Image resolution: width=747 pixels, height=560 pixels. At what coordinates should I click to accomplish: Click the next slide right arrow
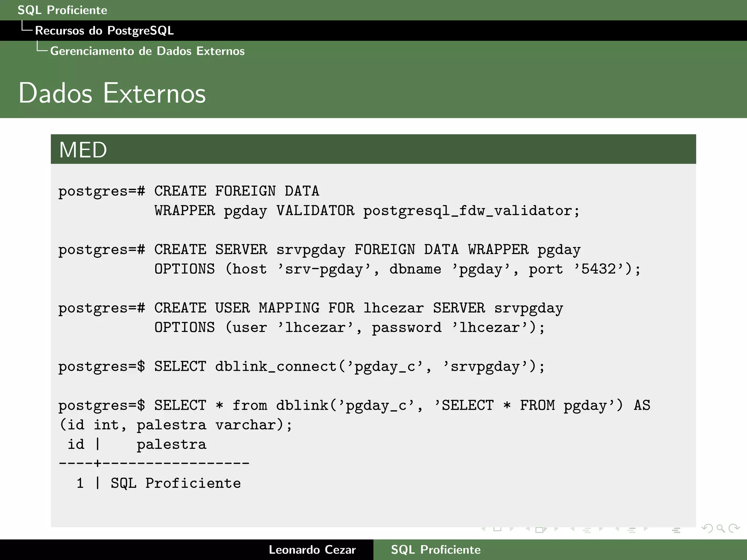(512, 529)
